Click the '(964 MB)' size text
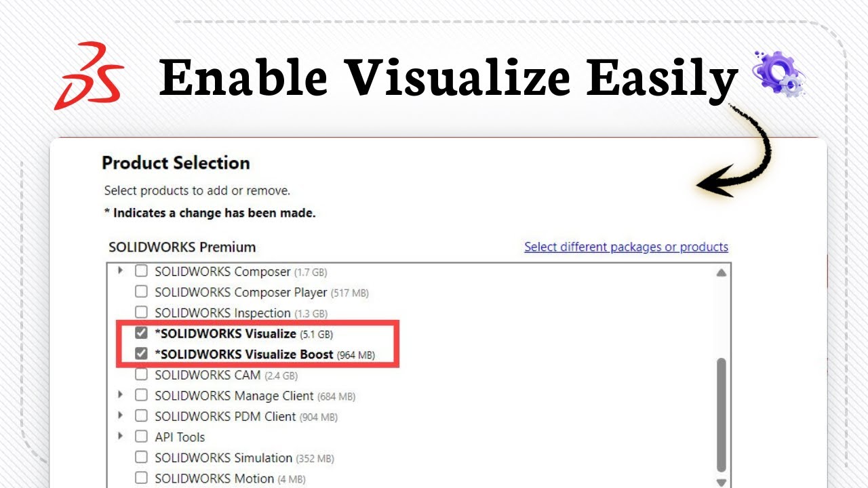 pyautogui.click(x=356, y=355)
